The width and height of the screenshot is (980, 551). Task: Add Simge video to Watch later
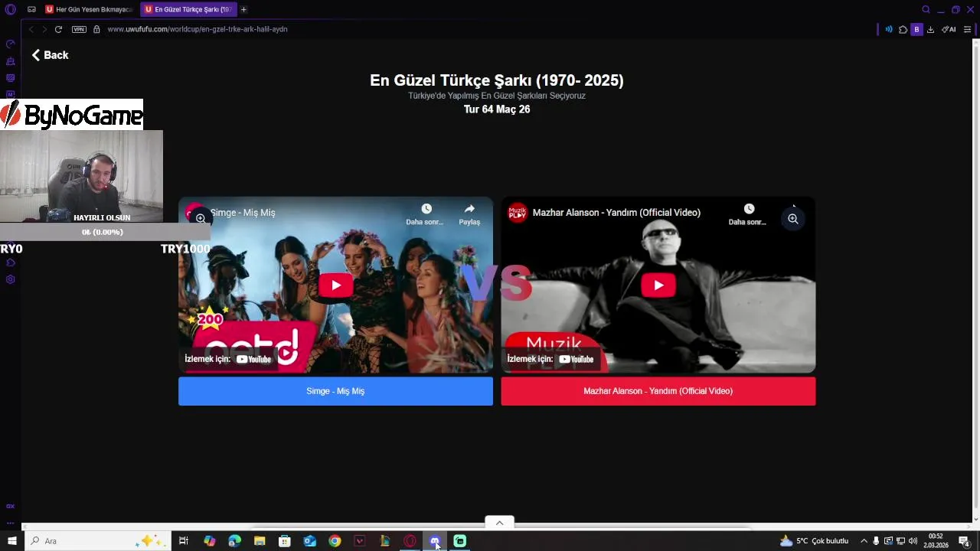425,214
